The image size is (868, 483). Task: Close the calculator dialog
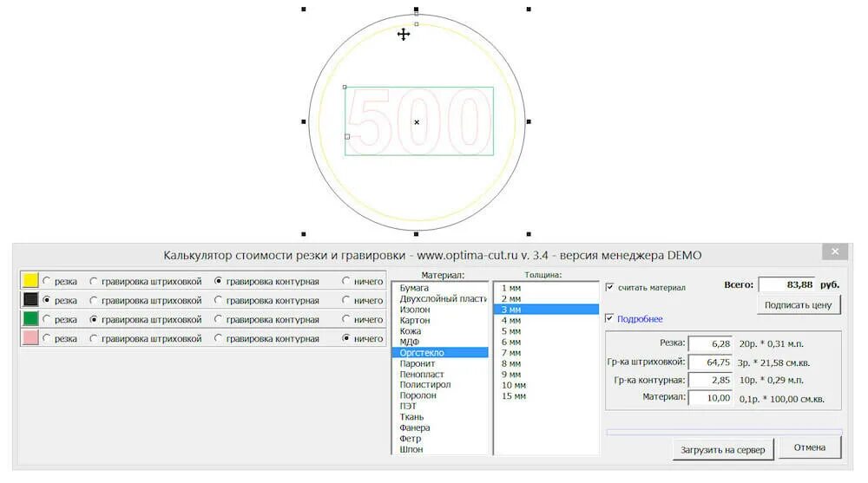(835, 251)
